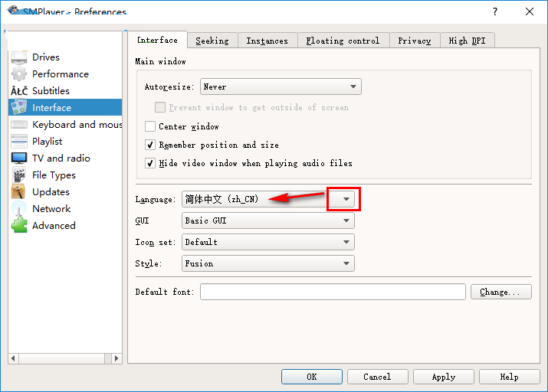548x392 pixels.
Task: Expand the Style dropdown
Action: click(x=268, y=263)
